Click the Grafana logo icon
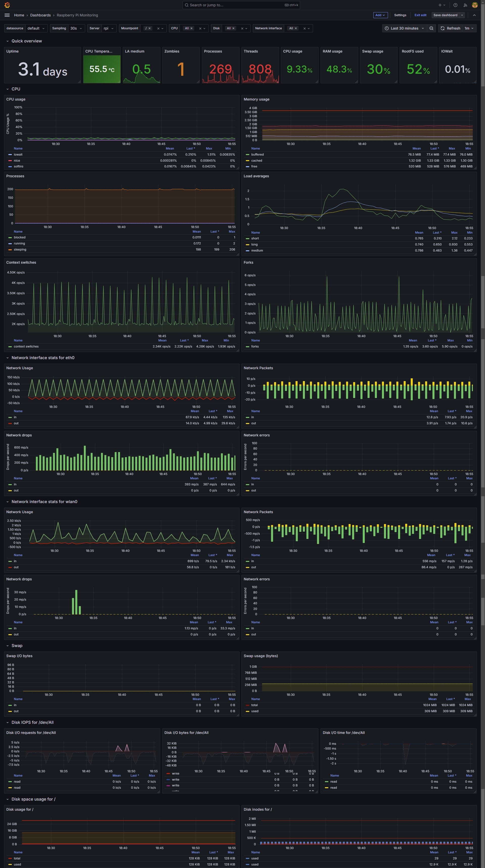This screenshot has height=868, width=485. (7, 5)
